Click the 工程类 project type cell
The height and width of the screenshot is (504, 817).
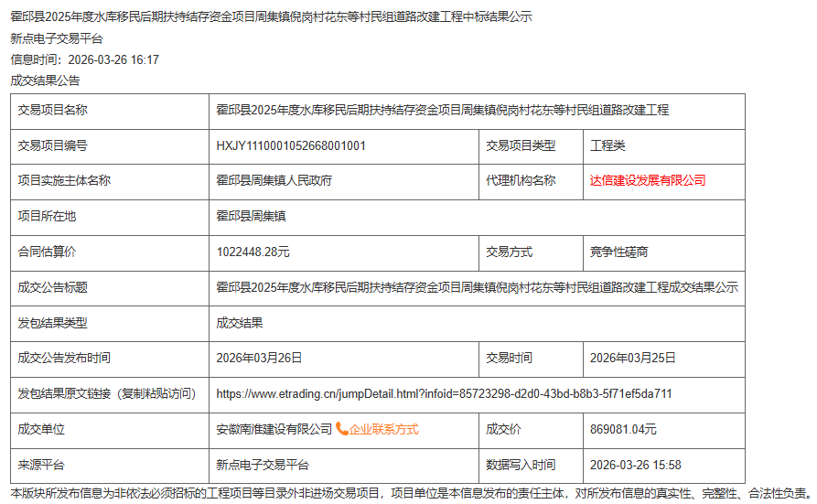click(607, 145)
